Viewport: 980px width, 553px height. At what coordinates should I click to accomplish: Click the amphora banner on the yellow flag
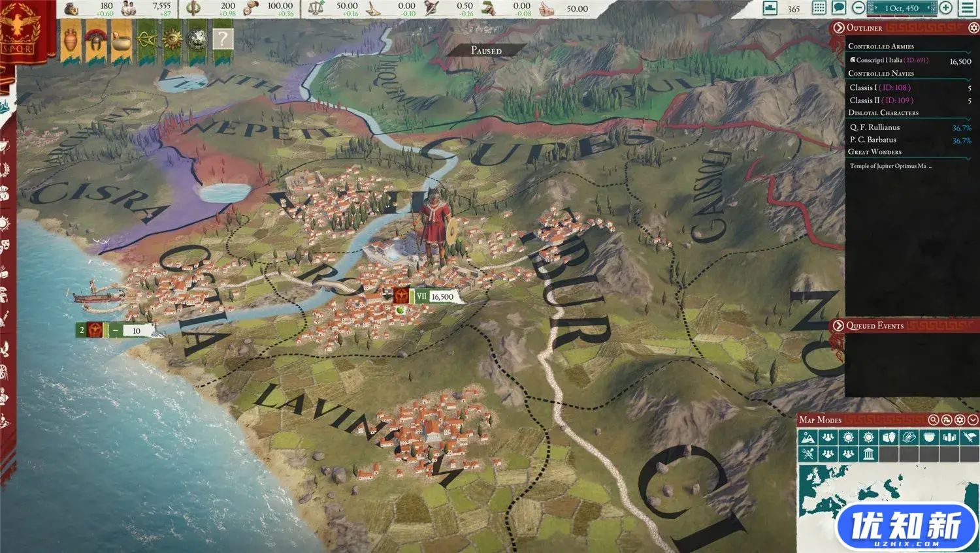click(71, 41)
